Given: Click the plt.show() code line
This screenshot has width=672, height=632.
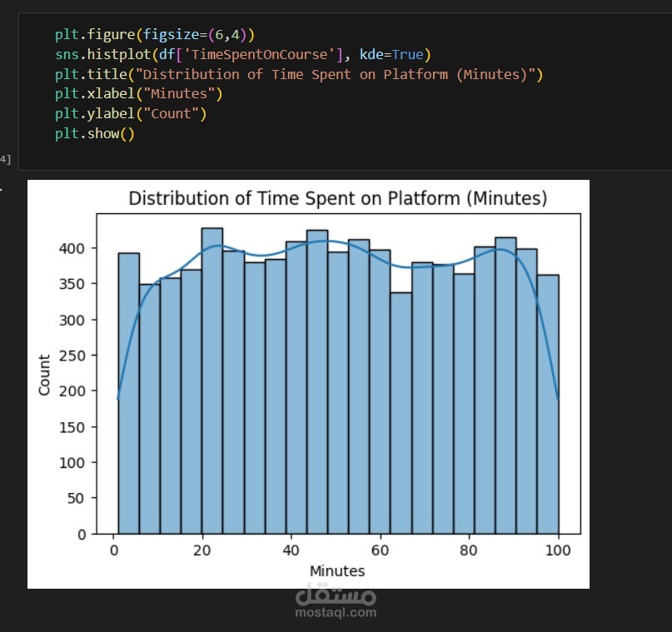Looking at the screenshot, I should (x=95, y=134).
